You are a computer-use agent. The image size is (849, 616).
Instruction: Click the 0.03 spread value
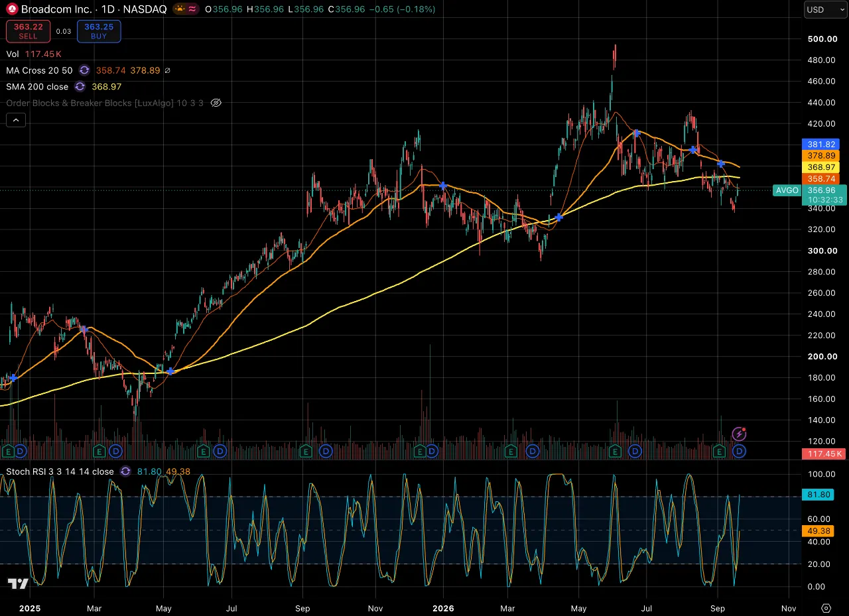[64, 31]
